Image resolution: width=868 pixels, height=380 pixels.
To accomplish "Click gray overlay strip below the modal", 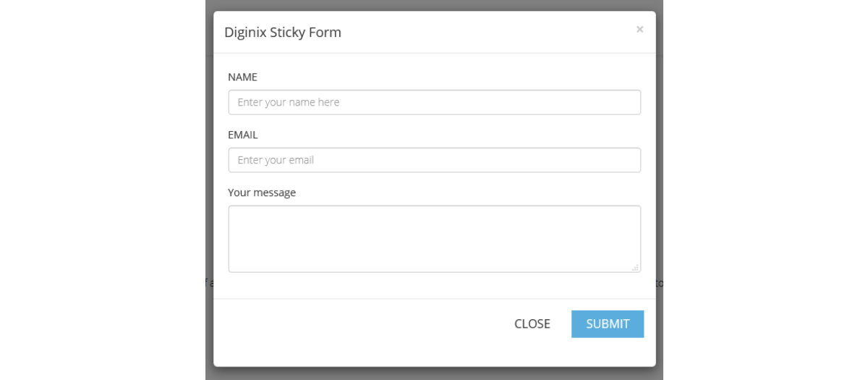I will 434,373.
